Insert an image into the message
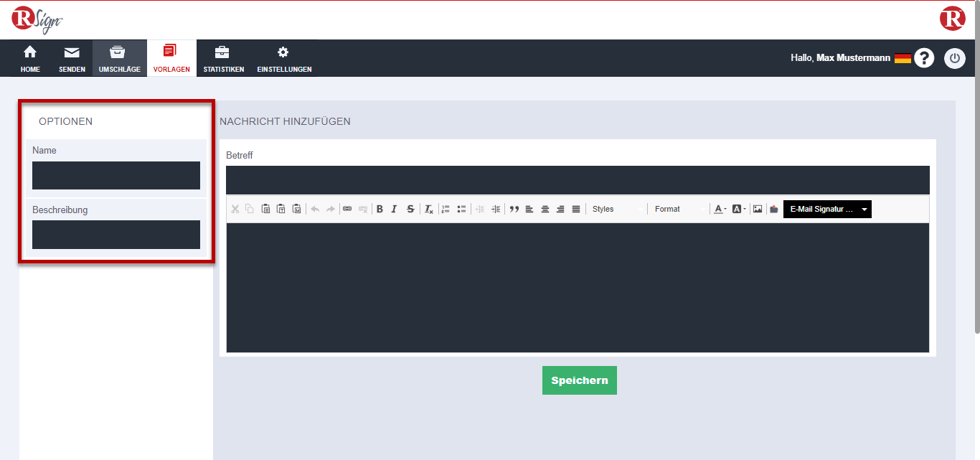Screen dimensions: 980x460 [x=757, y=209]
